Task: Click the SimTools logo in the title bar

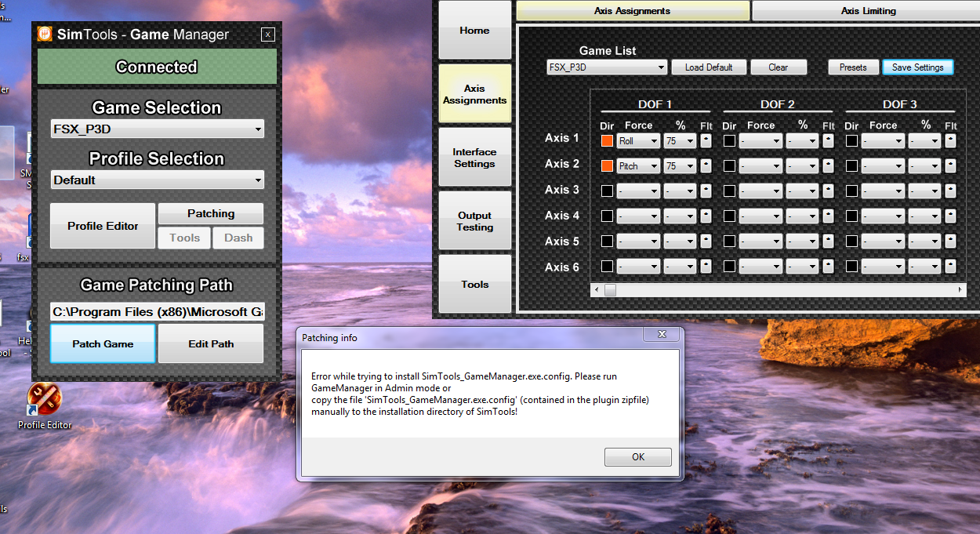Action: tap(45, 34)
